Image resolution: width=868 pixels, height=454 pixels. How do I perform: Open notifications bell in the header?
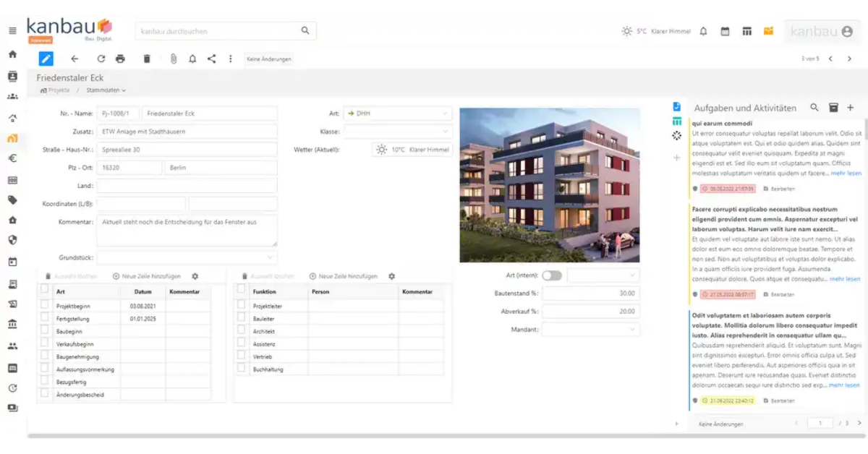pyautogui.click(x=703, y=31)
